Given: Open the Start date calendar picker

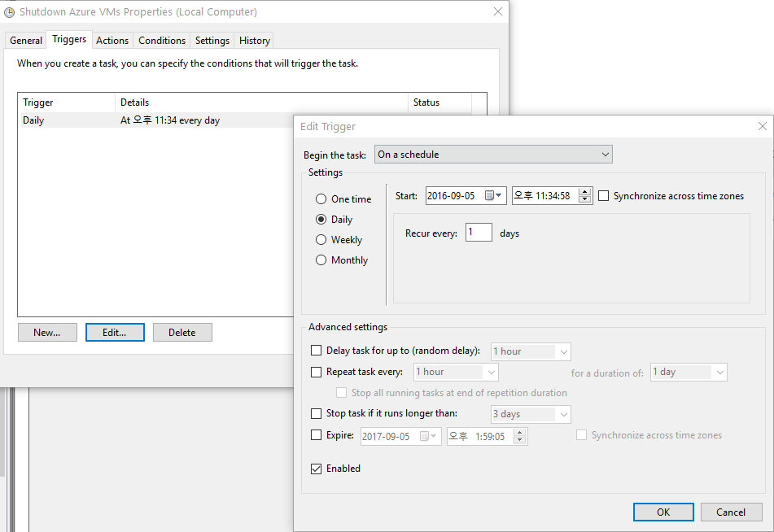Looking at the screenshot, I should (493, 196).
